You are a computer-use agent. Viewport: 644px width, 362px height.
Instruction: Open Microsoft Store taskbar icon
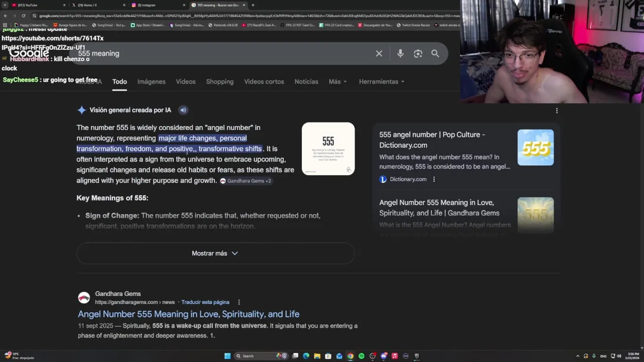(328, 356)
